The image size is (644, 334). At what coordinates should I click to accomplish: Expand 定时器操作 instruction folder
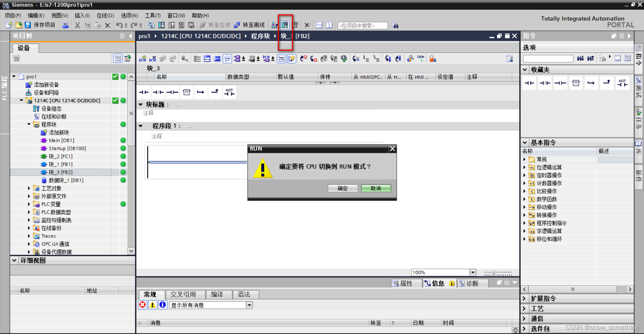[x=525, y=175]
